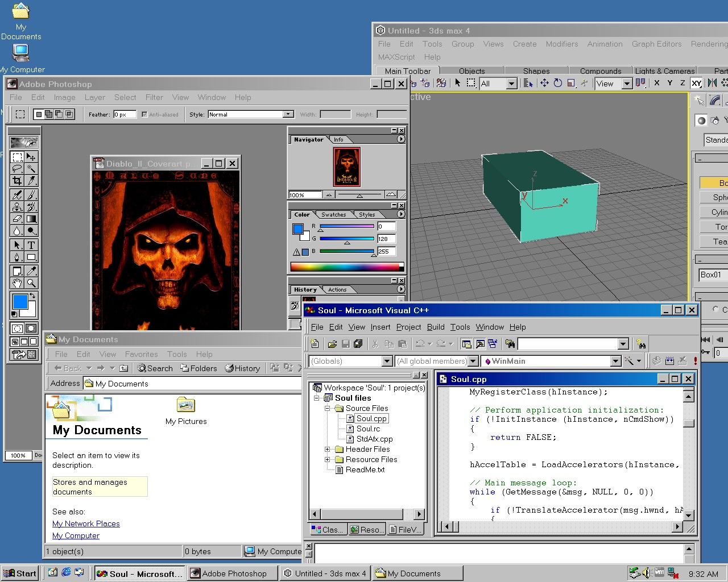Image resolution: width=728 pixels, height=582 pixels.
Task: Open the Build menu in Visual C++
Action: pos(435,327)
